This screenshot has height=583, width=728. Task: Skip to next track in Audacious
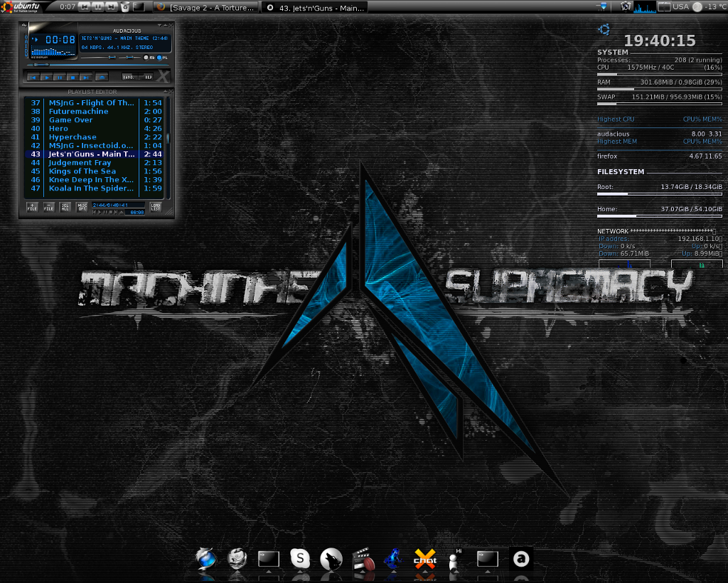click(85, 77)
